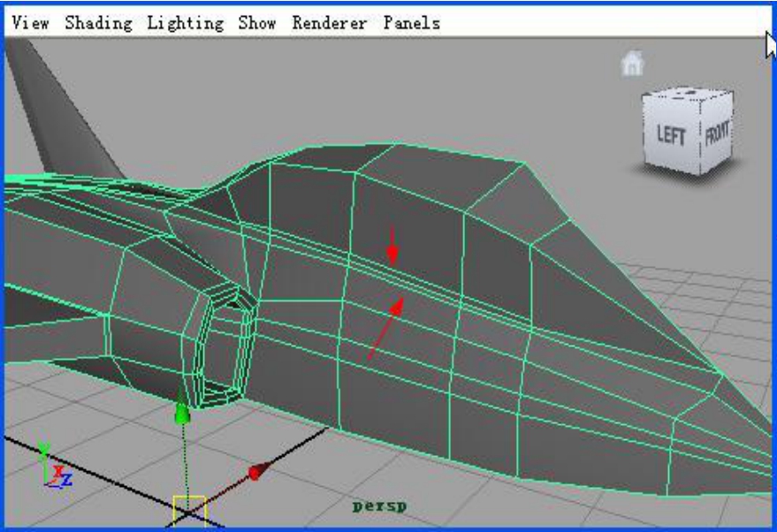Image resolution: width=777 pixels, height=532 pixels.
Task: Click the ViewCube home icon
Action: pos(632,64)
